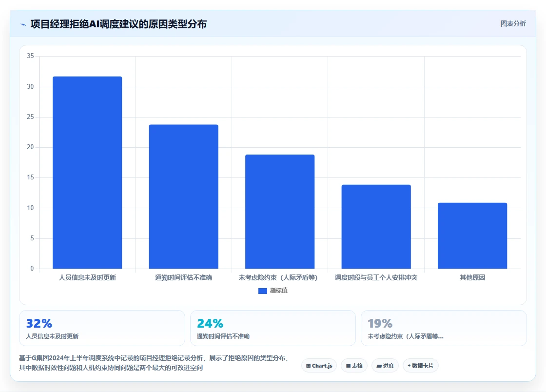Select the 数据卡片 tag
Screen dimensions: 546x392
click(x=421, y=366)
